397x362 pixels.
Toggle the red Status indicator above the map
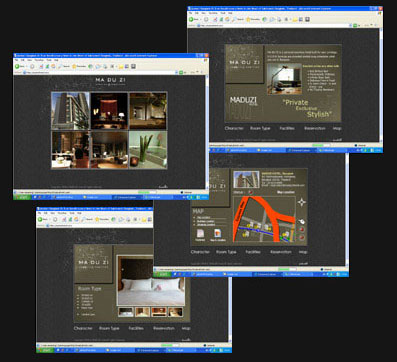click(x=250, y=192)
